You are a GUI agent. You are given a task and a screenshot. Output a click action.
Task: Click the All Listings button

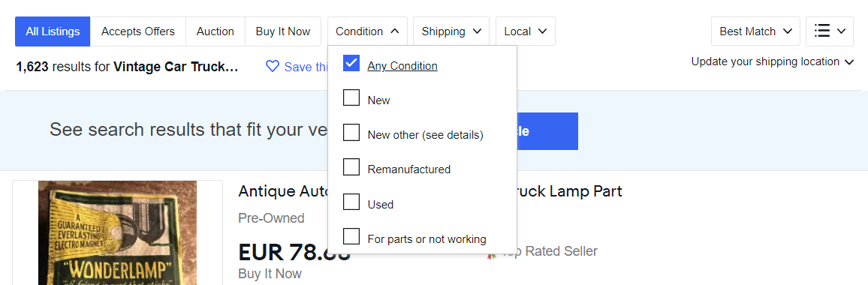click(x=53, y=31)
